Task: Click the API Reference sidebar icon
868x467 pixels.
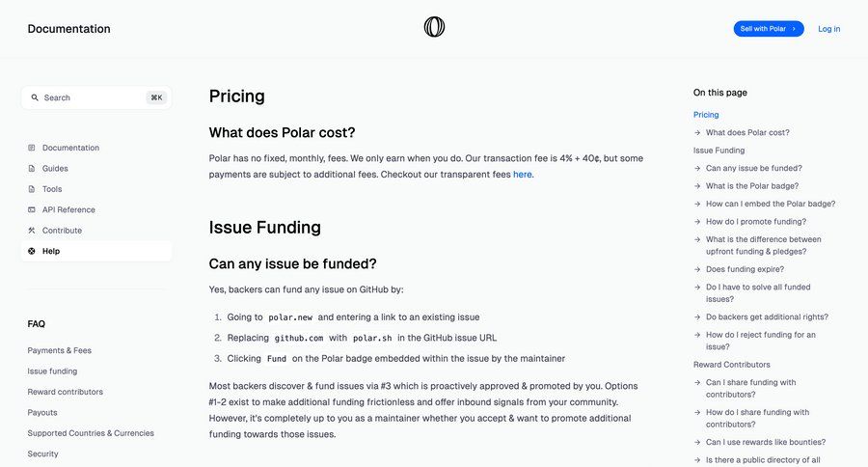Action: tap(32, 209)
